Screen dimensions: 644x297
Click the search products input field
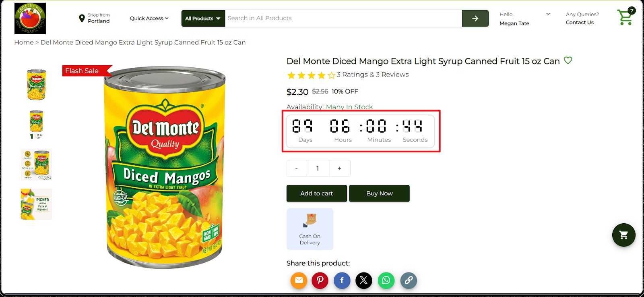(343, 19)
